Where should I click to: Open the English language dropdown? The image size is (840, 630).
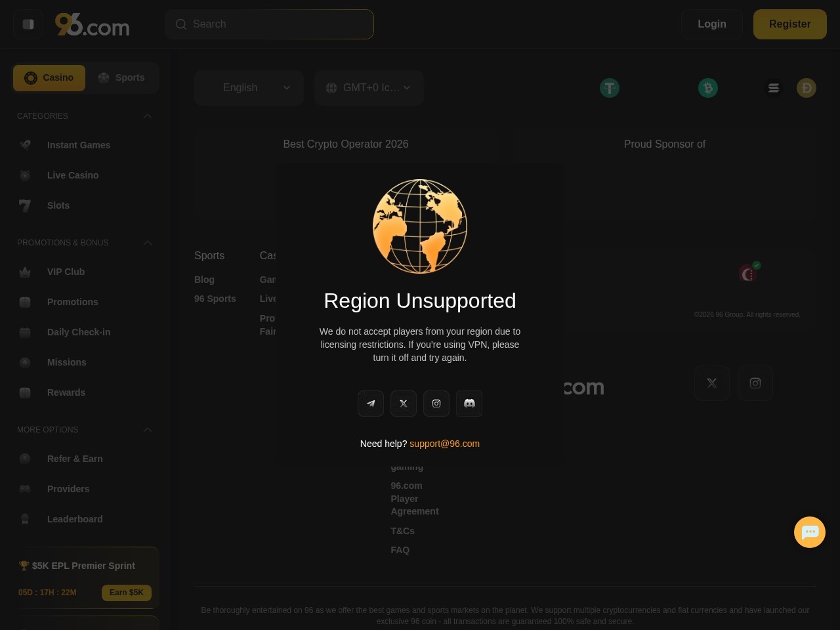pos(249,88)
